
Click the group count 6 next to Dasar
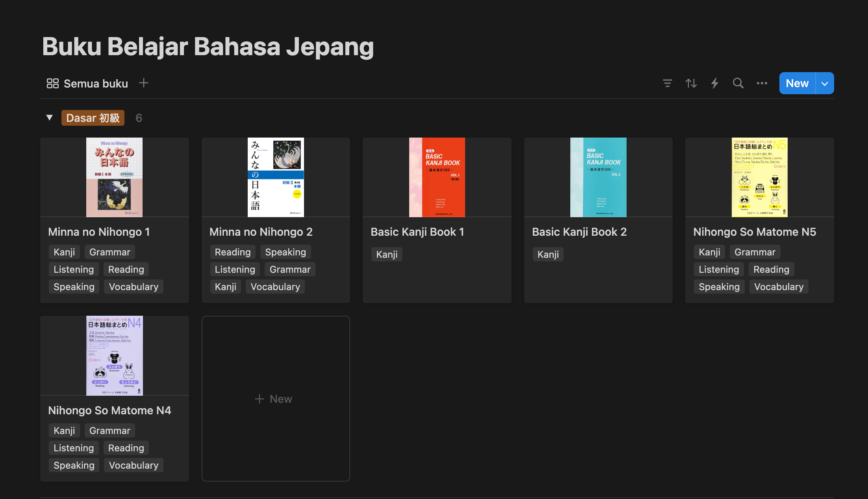coord(139,118)
